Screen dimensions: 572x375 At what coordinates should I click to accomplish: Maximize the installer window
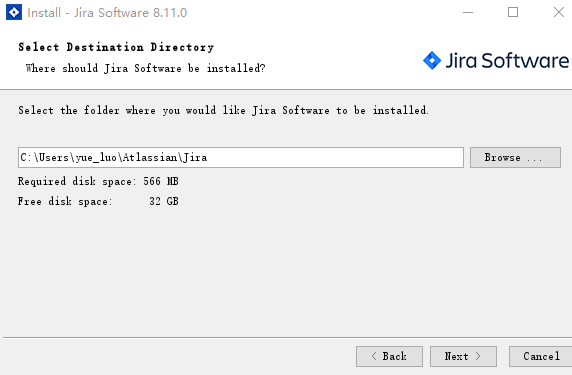tap(513, 12)
